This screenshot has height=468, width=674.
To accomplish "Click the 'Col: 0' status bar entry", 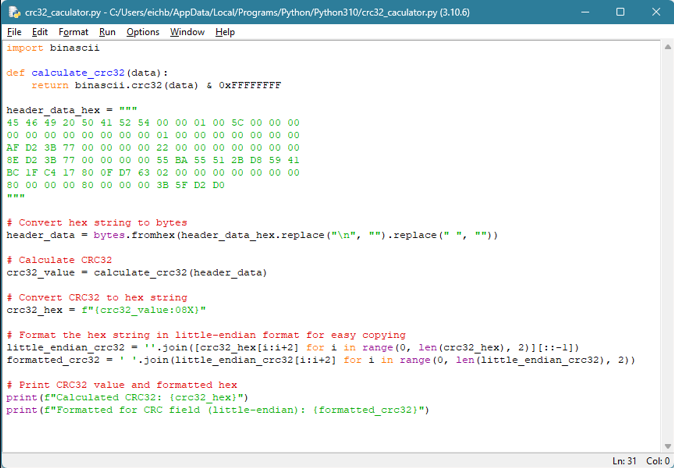I will 658,461.
